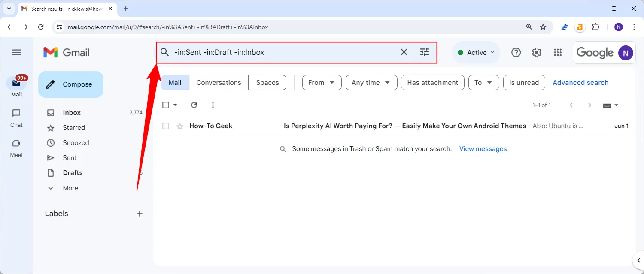Screen dimensions: 644x274
Task: Clear the search query with X
Action: [404, 52]
